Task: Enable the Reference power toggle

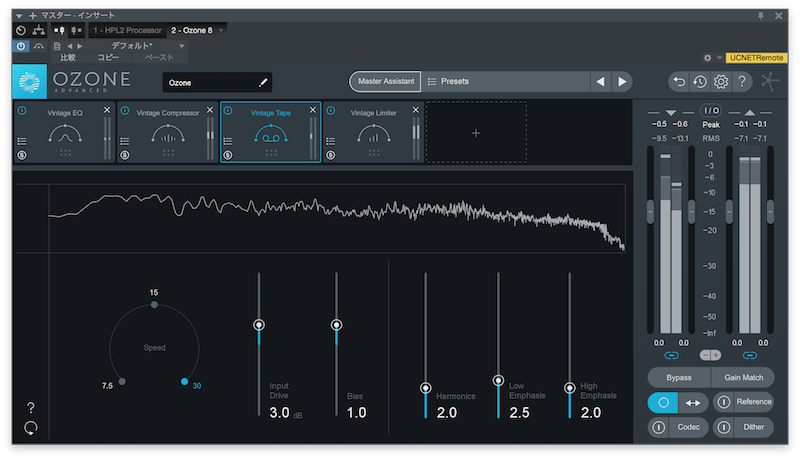Action: (x=723, y=402)
